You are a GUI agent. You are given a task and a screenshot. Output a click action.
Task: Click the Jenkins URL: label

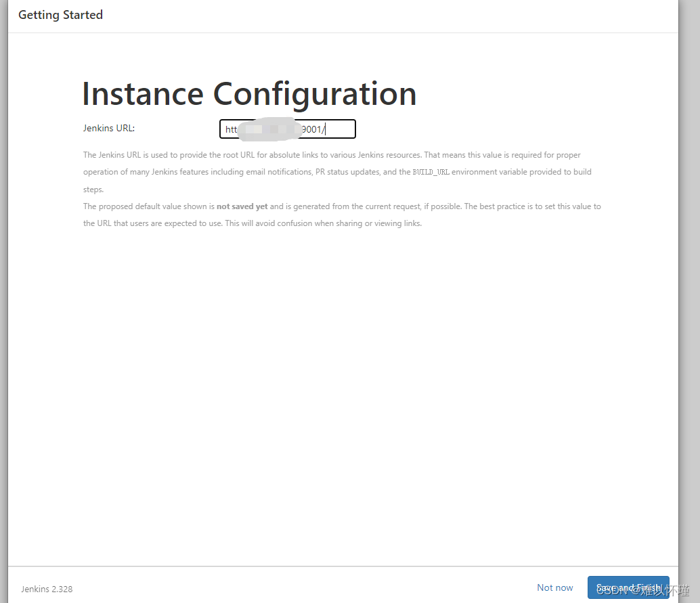click(x=109, y=128)
